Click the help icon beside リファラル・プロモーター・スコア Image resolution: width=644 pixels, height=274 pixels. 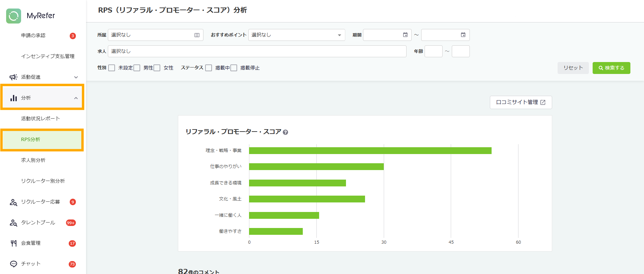tap(285, 132)
